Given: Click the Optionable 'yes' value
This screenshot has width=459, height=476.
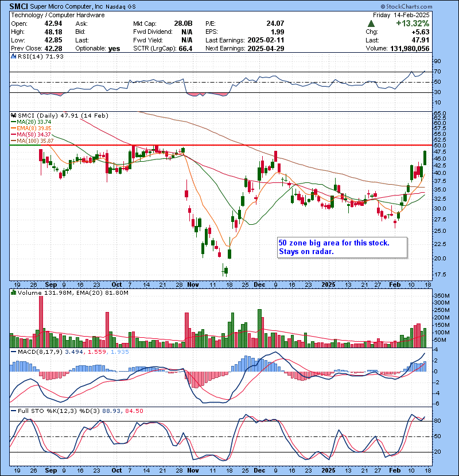Looking at the screenshot, I should [114, 49].
